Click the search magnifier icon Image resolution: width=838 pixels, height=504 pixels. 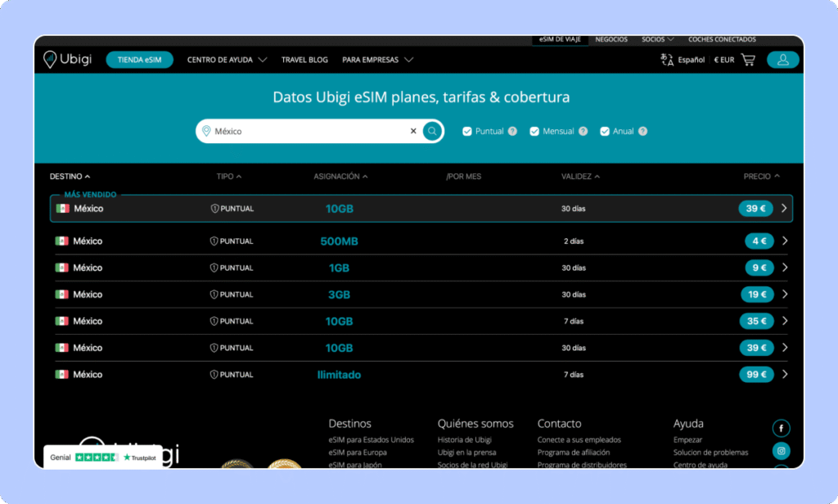(432, 131)
